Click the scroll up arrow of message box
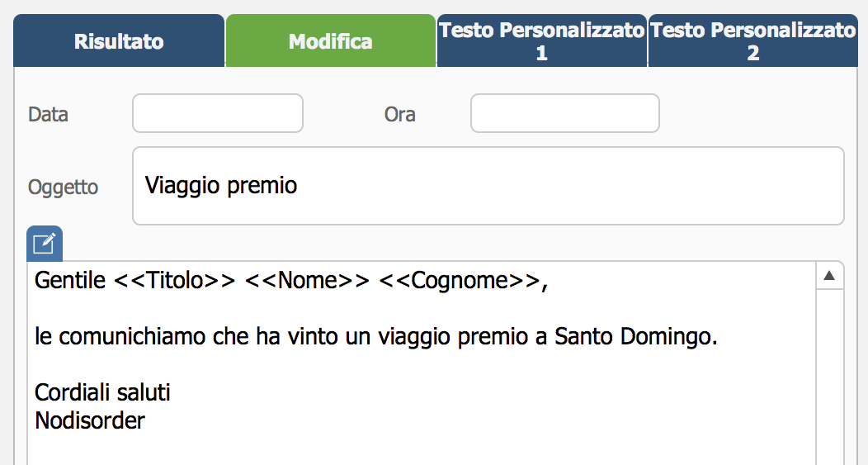Screen dimensions: 868x465 click(829, 276)
